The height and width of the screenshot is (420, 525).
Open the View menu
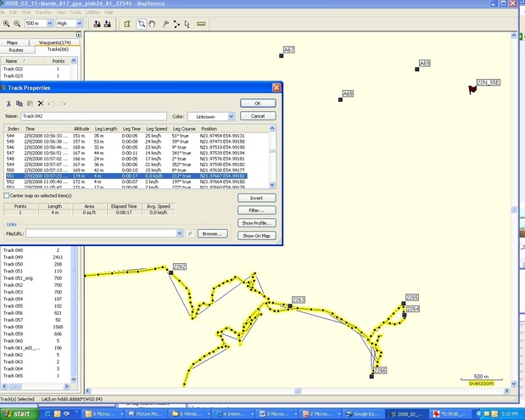click(x=61, y=13)
